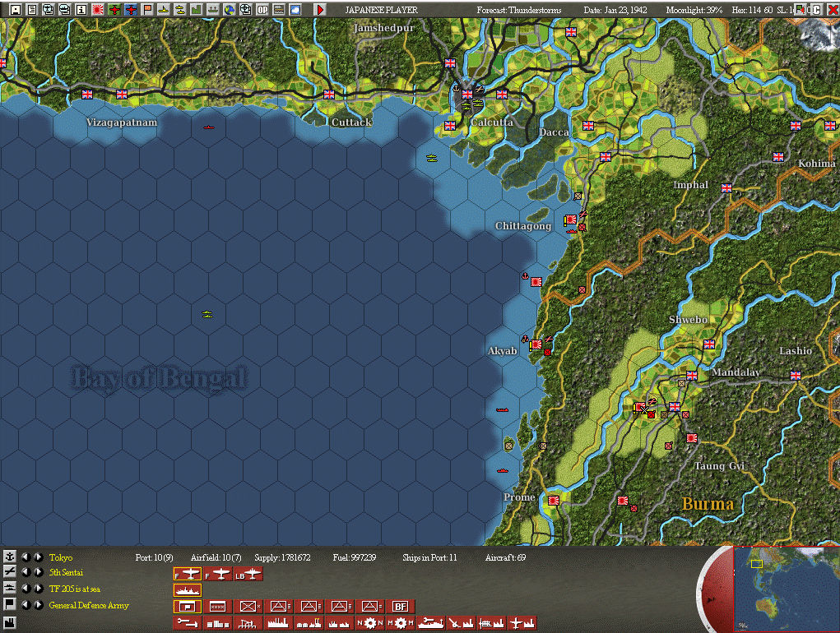Screen dimensions: 840x633
Task: Toggle the warship task force filter
Action: pos(188,590)
